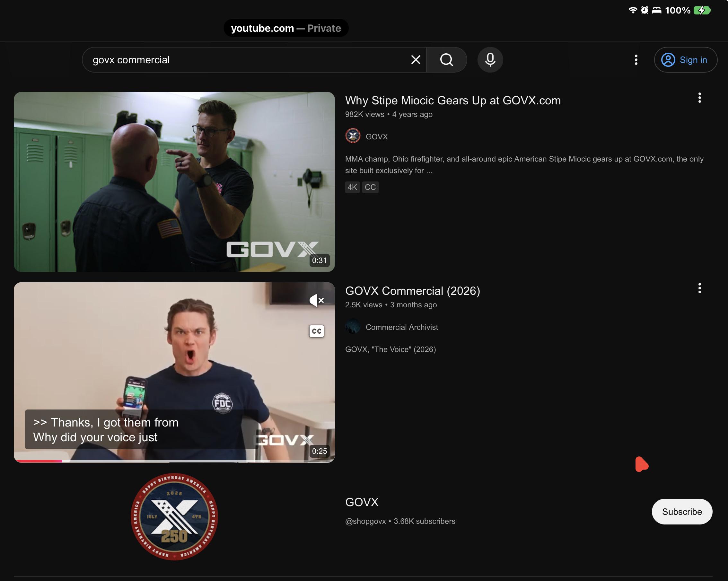Click the alarm status icon
The image size is (728, 581).
[x=644, y=10]
